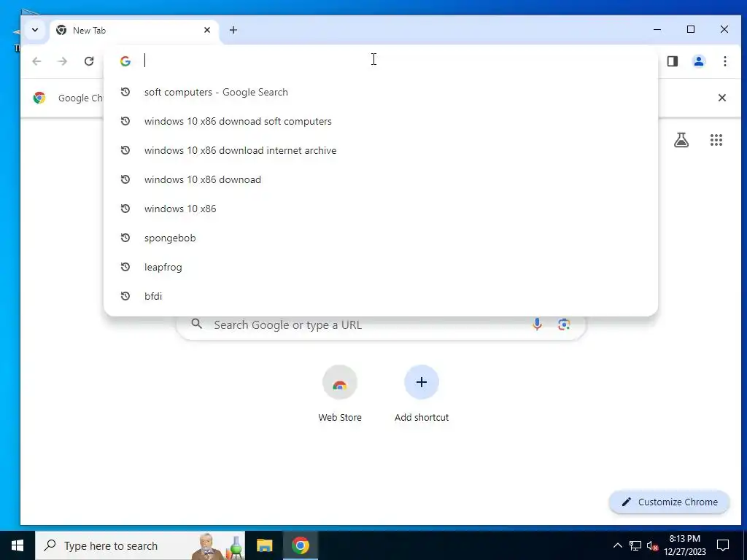The image size is (747, 560).
Task: Open the taskbar clock and date
Action: coord(684,545)
